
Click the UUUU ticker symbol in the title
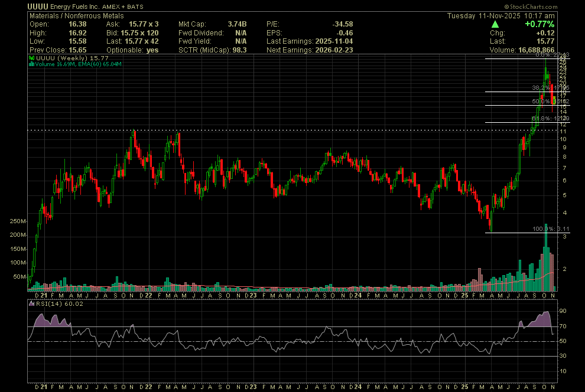[x=38, y=6]
